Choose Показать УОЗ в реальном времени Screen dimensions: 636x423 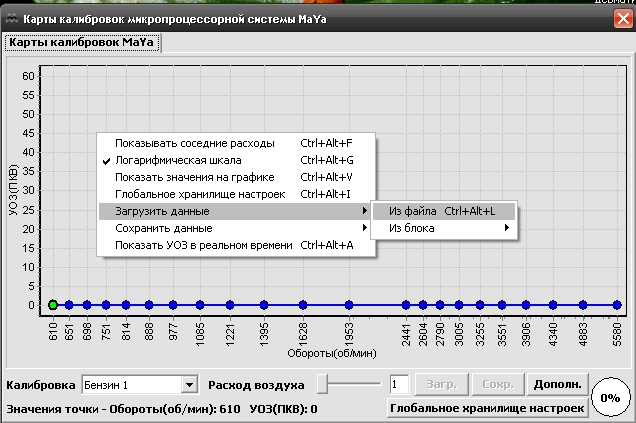click(x=203, y=245)
